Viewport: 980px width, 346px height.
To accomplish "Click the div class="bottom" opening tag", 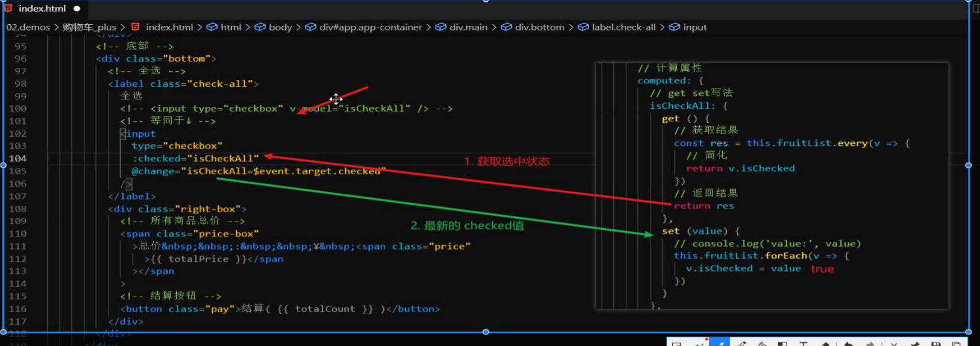I will [156, 59].
